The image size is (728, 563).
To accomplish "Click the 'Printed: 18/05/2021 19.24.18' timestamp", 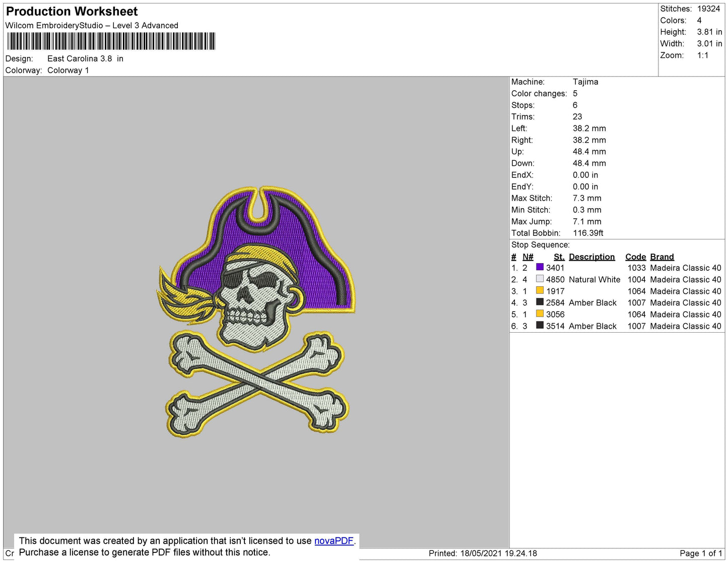I will pyautogui.click(x=483, y=553).
